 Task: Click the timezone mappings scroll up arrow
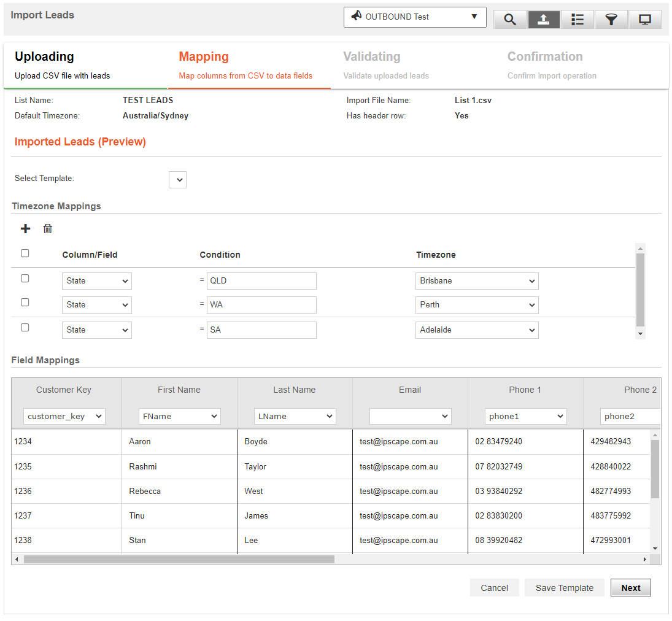[x=640, y=248]
